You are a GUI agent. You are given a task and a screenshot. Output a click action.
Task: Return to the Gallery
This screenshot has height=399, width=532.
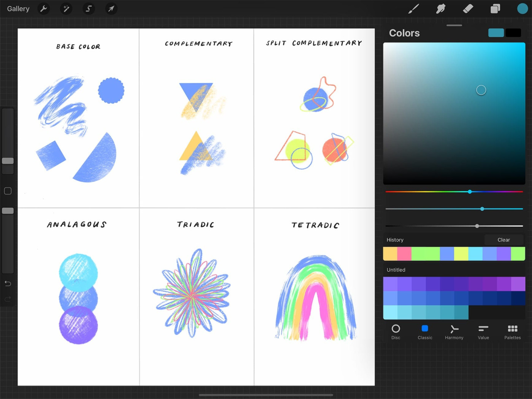[x=18, y=8]
